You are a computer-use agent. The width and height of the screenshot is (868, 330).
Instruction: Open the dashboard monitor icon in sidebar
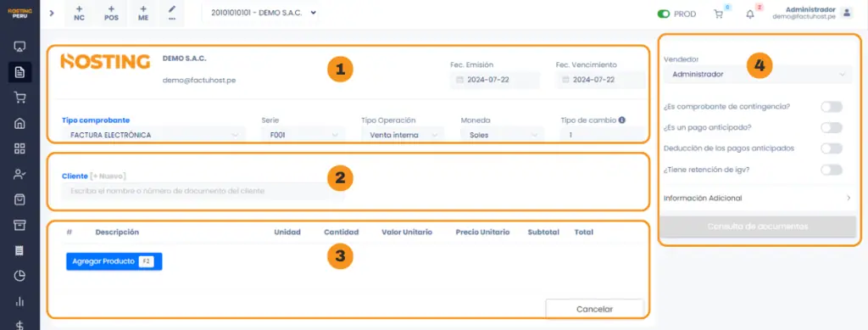pos(20,47)
